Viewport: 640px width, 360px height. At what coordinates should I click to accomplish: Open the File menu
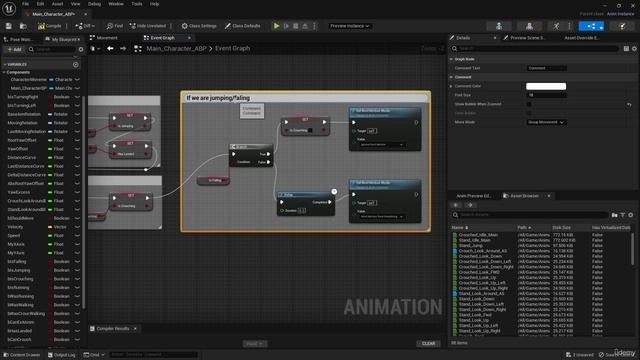tap(25, 4)
